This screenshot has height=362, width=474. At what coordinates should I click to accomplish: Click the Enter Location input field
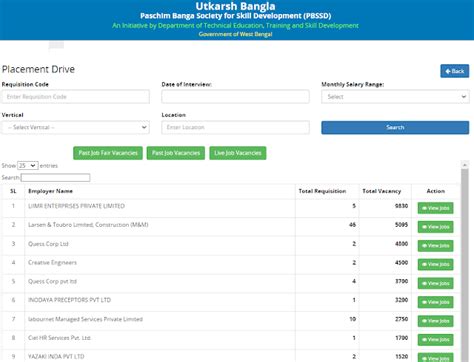click(x=235, y=127)
